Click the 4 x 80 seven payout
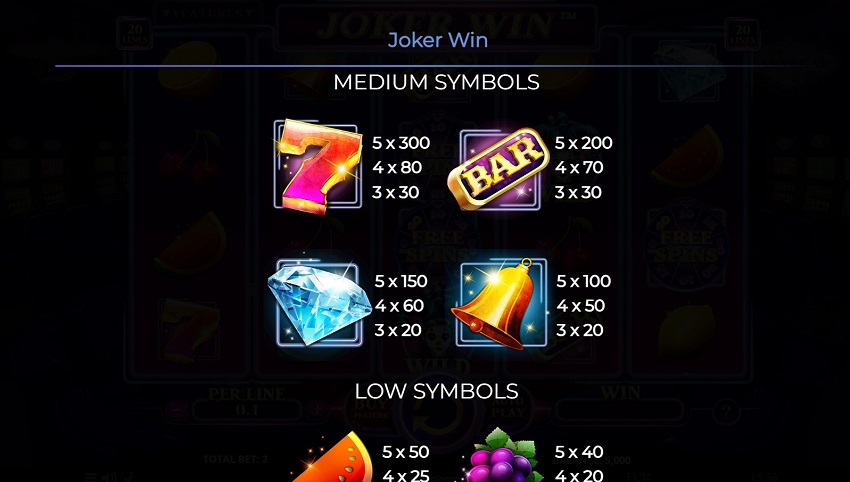The width and height of the screenshot is (850, 482). 397,168
